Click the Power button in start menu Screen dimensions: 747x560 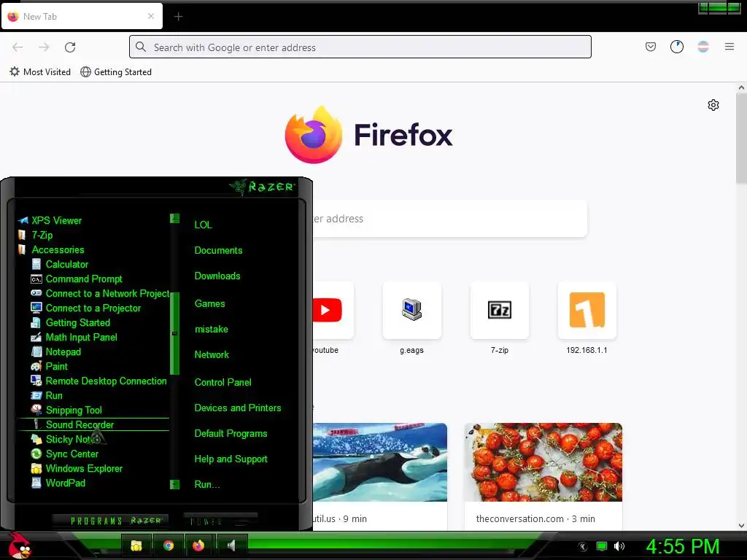[x=220, y=521]
